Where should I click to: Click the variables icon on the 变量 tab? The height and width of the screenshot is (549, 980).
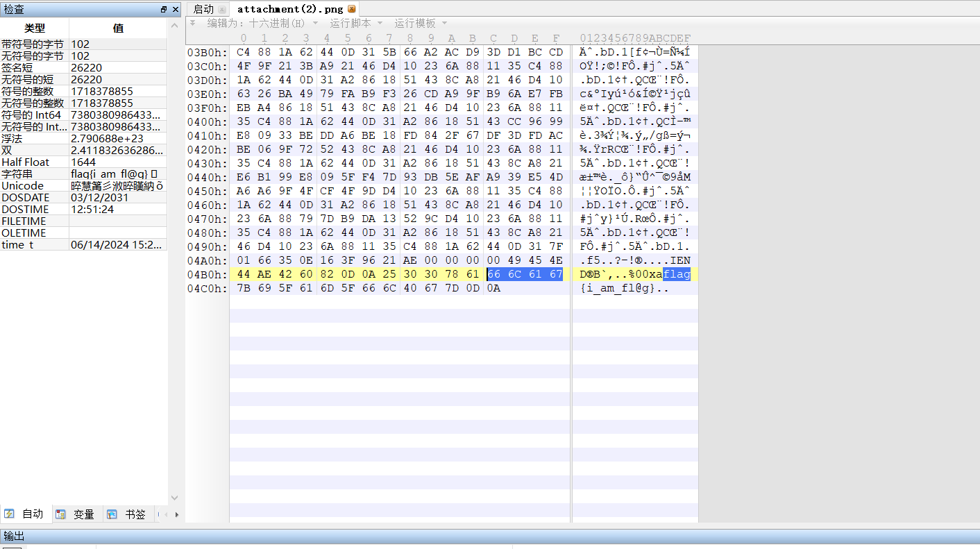click(62, 514)
